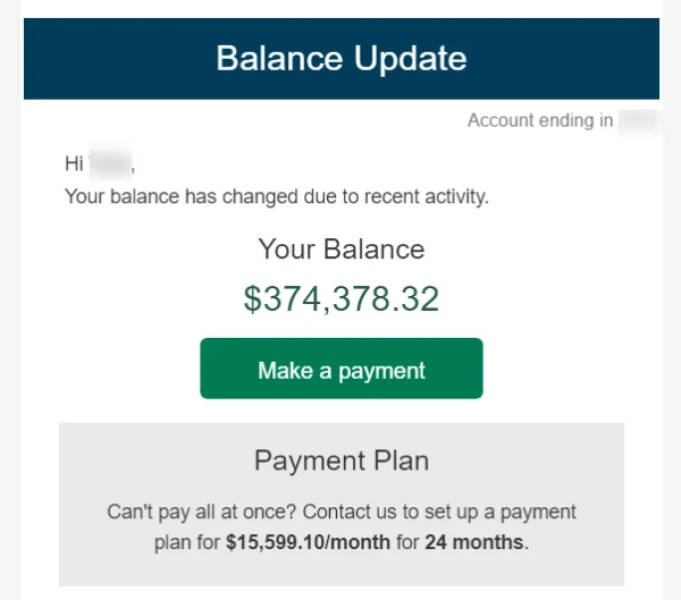Click the green Make a payment button
The height and width of the screenshot is (600, 681).
click(x=341, y=369)
